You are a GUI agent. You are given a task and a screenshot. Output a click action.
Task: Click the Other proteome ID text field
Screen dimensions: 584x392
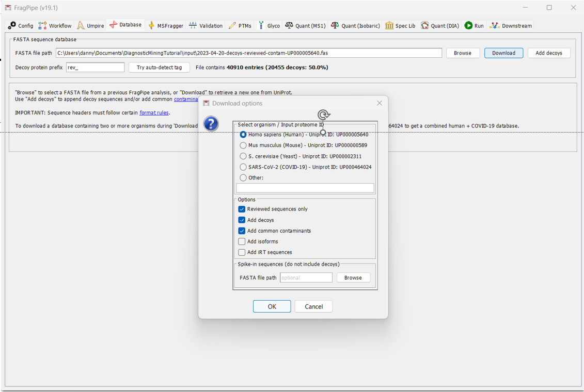coord(305,188)
